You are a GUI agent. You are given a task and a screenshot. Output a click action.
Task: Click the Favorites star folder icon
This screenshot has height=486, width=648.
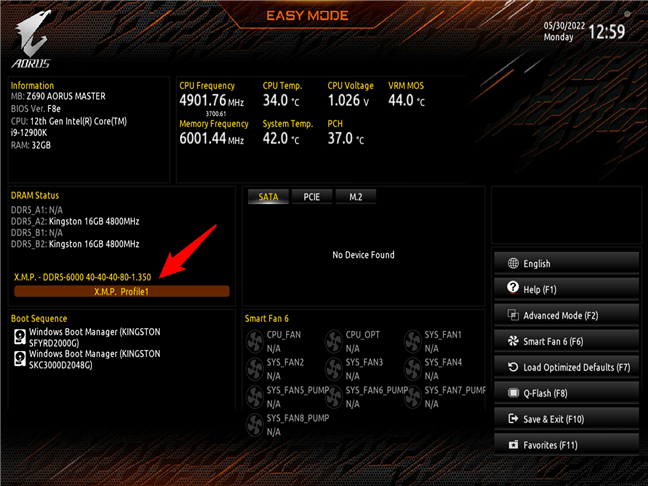coord(513,445)
